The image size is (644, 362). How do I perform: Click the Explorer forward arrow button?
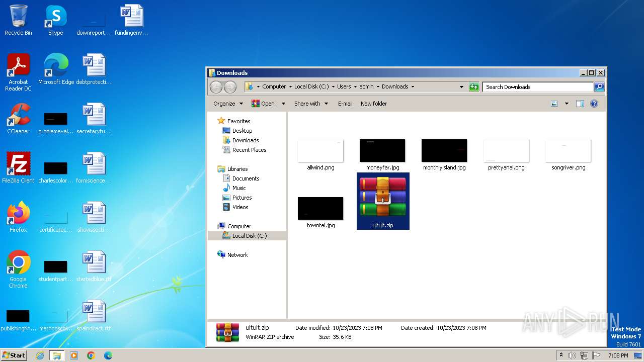[x=230, y=87]
